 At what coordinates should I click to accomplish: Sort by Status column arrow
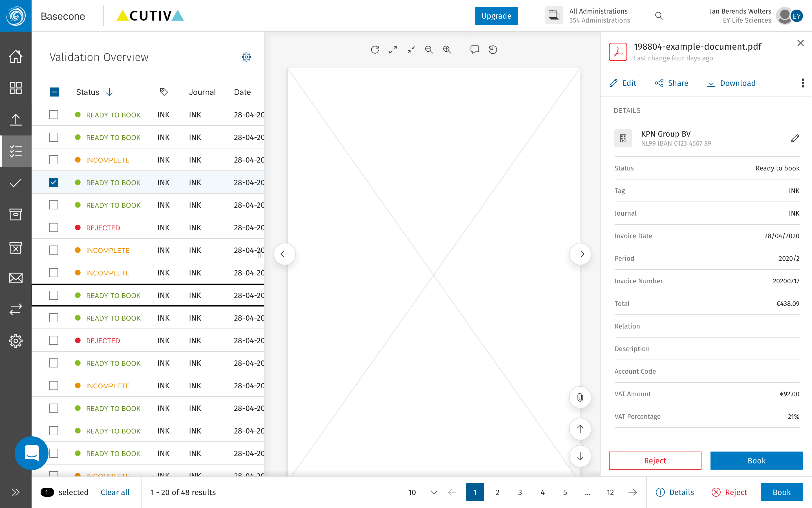click(109, 92)
